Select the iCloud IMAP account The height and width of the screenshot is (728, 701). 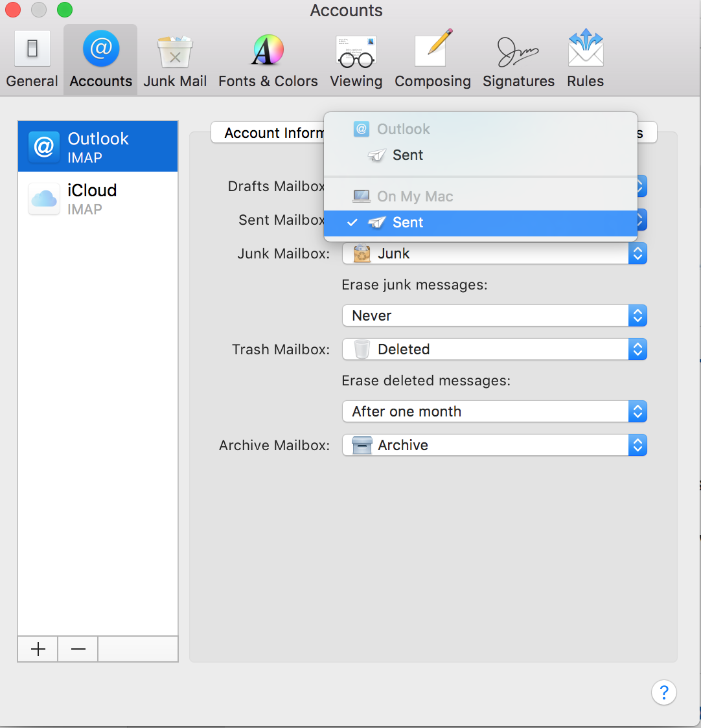tap(98, 198)
